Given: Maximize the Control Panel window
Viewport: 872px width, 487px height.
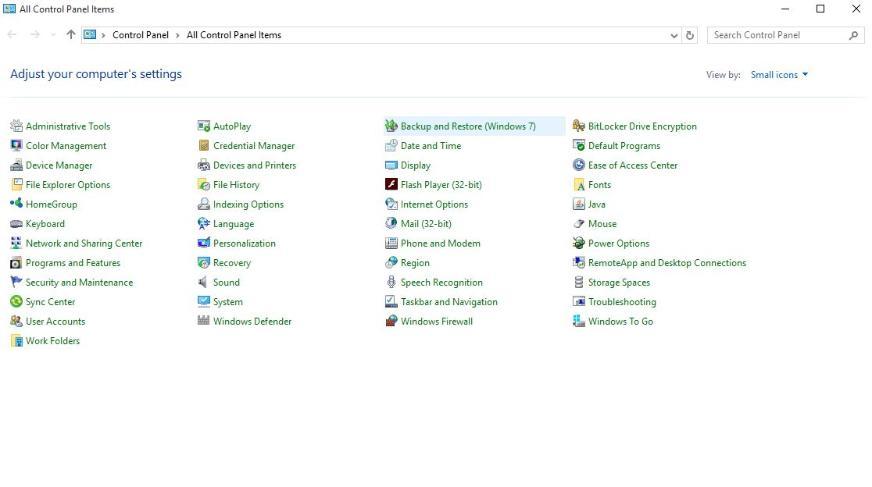Looking at the screenshot, I should 820,9.
